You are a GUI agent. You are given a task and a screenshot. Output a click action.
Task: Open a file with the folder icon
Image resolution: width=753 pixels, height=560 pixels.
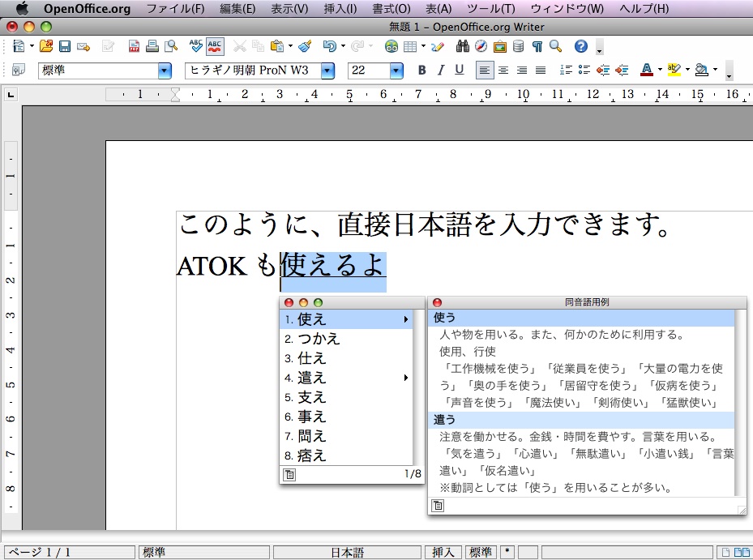tap(46, 46)
